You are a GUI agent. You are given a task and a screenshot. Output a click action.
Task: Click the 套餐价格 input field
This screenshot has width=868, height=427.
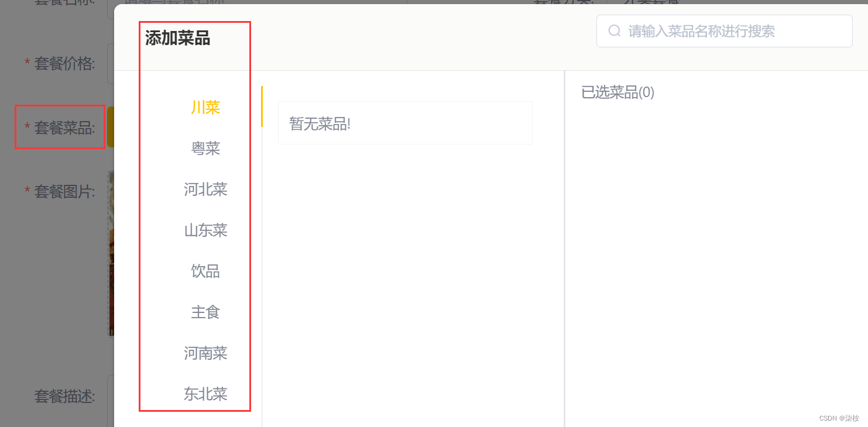point(111,63)
